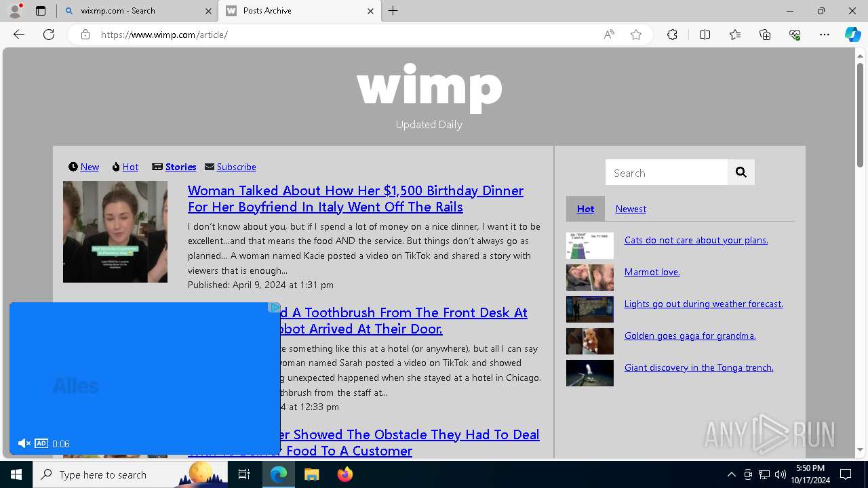The image size is (868, 488).
Task: Open notification center icon
Action: [x=846, y=474]
